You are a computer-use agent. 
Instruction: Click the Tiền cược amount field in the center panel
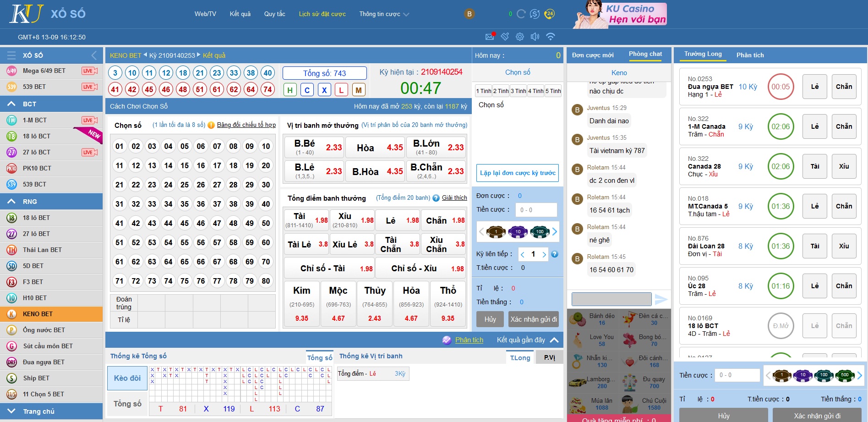tap(536, 210)
